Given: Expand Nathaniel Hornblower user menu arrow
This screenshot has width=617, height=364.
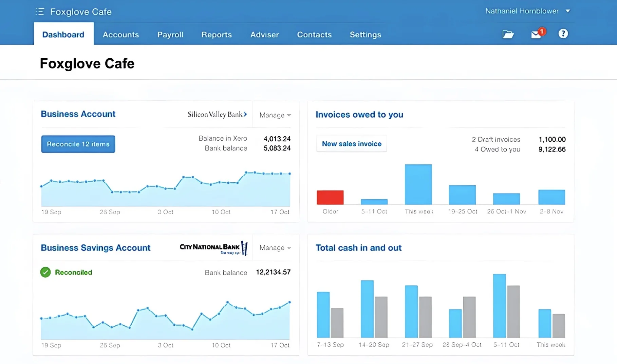Looking at the screenshot, I should click(x=568, y=11).
